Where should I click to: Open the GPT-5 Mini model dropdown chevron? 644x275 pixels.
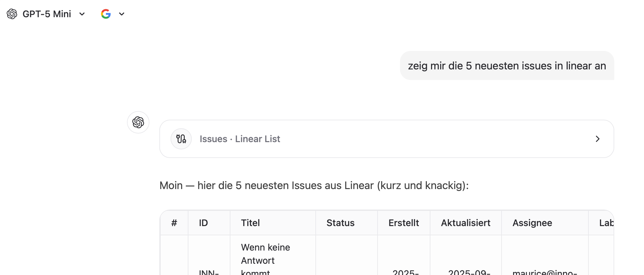pyautogui.click(x=82, y=14)
